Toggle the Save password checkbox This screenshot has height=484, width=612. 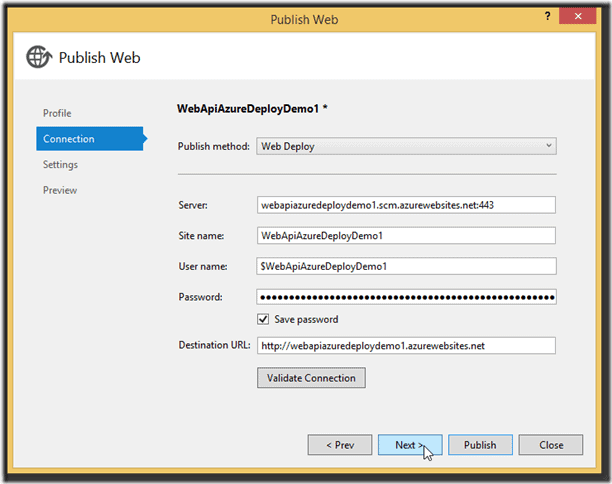point(263,319)
